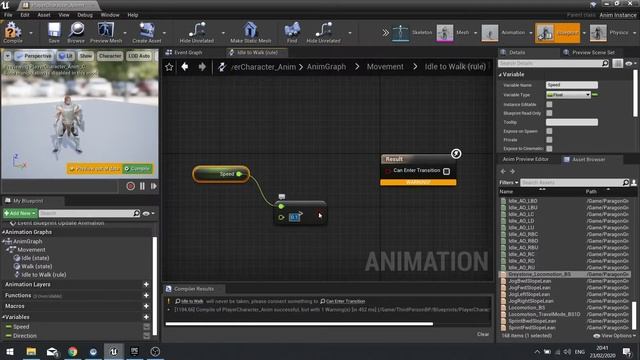Open property matrix grid icon in Details
The width and height of the screenshot is (640, 360).
coord(618,63)
